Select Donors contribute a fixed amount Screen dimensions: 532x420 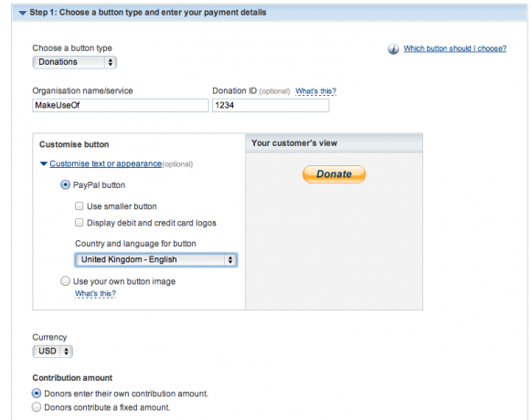click(37, 407)
